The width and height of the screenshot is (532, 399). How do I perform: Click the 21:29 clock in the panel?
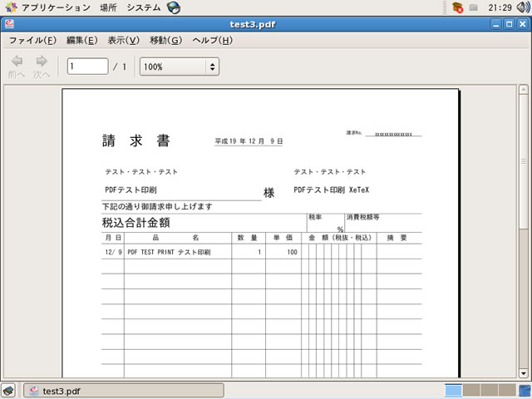coord(500,7)
